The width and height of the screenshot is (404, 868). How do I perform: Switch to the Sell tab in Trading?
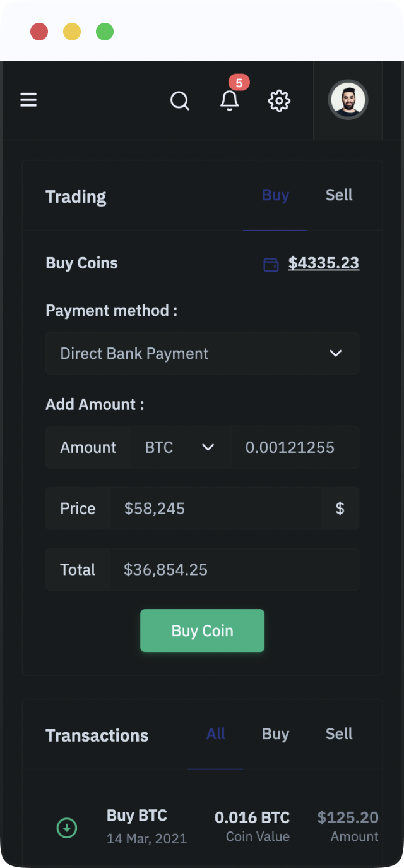click(x=339, y=195)
